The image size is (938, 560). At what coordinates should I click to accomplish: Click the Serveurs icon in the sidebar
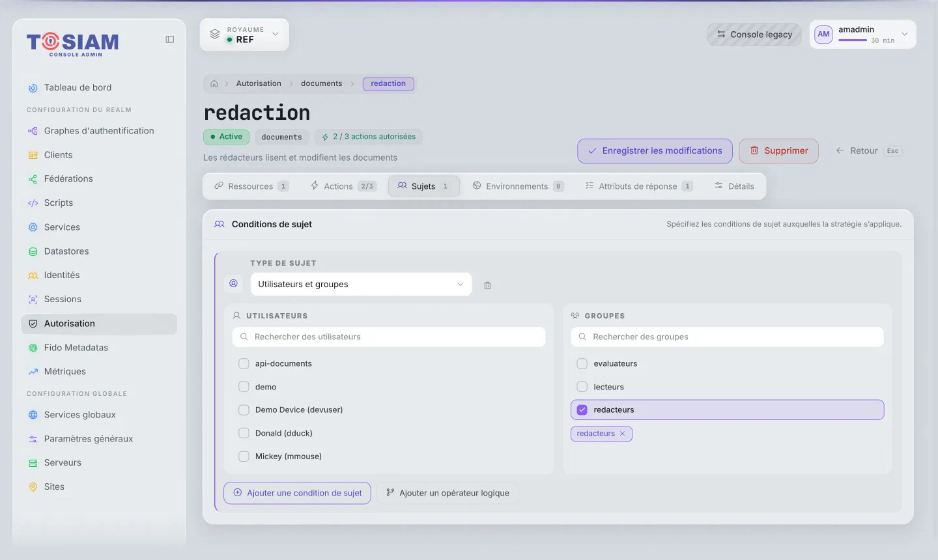33,463
